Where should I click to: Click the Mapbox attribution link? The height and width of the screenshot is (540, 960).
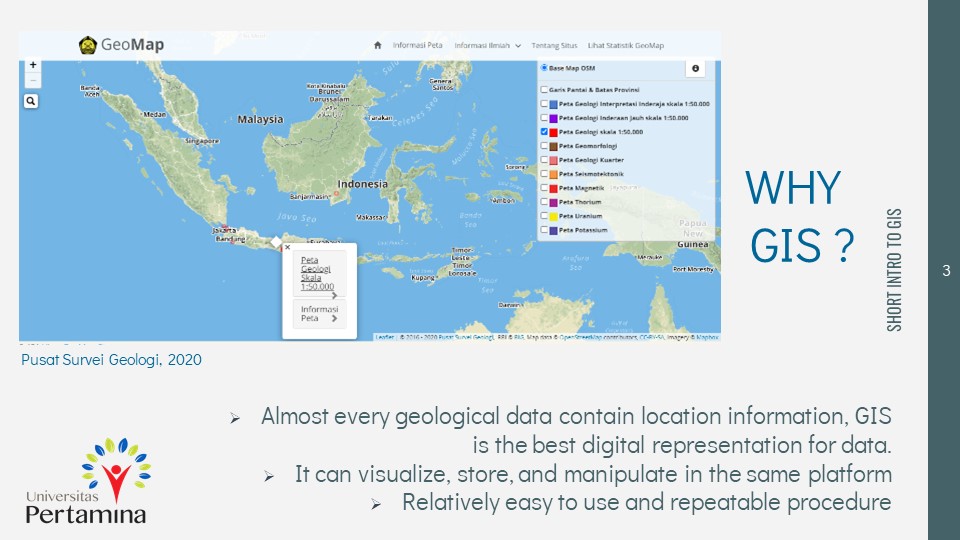[707, 337]
